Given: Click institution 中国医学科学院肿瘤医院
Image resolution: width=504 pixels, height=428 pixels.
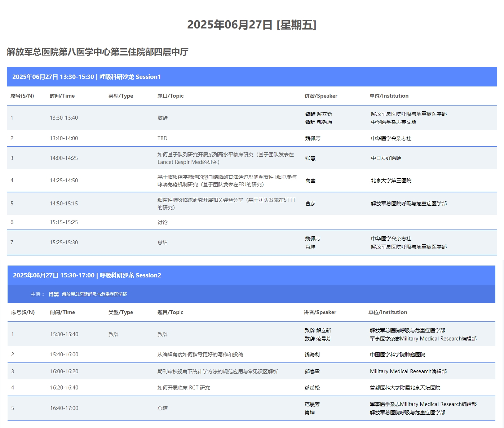Looking at the screenshot, I should [397, 355].
